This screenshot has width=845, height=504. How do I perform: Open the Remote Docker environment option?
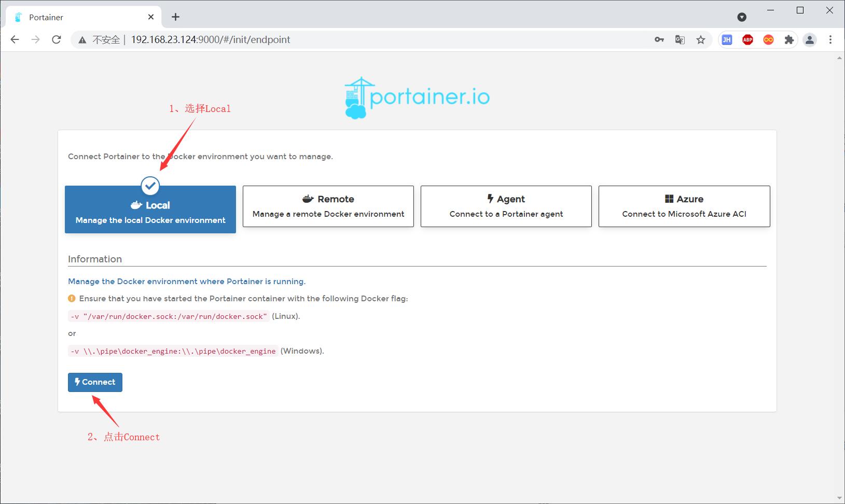(328, 206)
